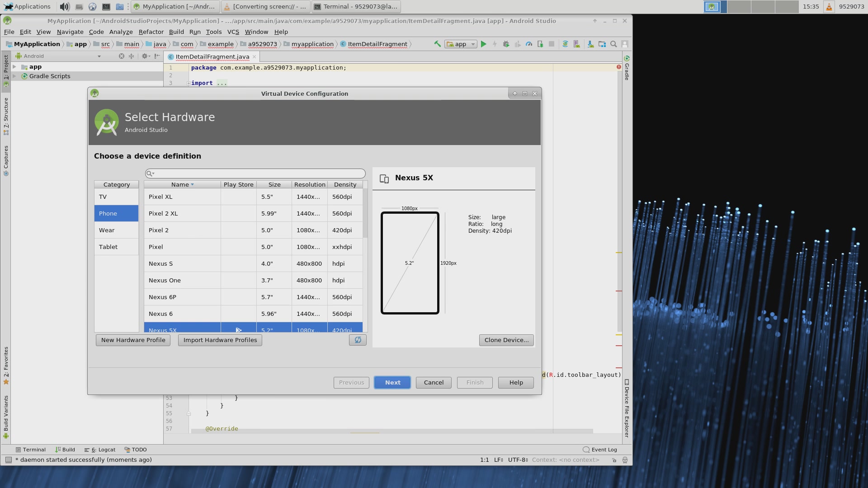Open the Refactor menu

pos(151,32)
